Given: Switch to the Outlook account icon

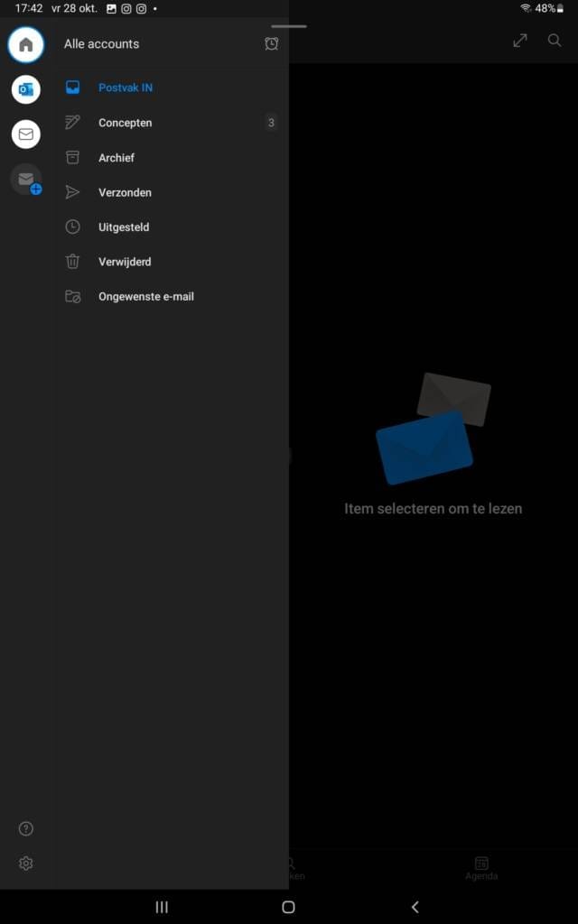Looking at the screenshot, I should [x=26, y=89].
